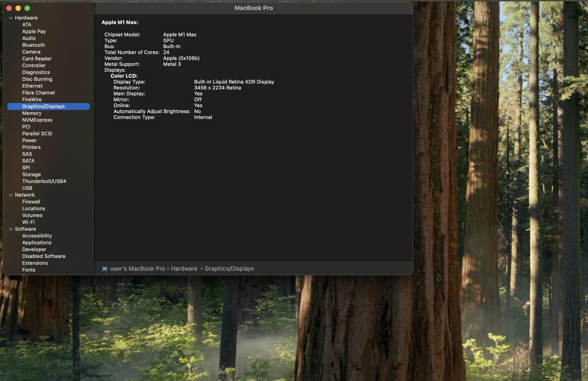
Task: Open Disc Burning entry
Action: tap(37, 79)
